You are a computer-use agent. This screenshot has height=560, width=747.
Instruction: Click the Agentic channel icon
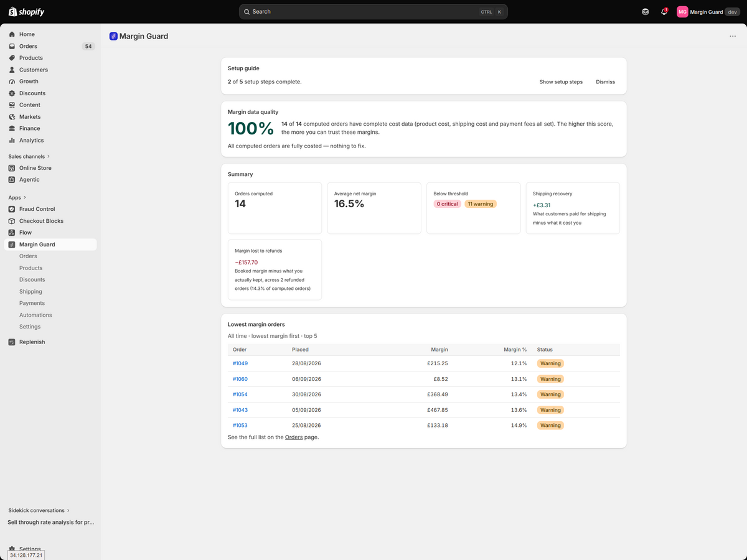point(12,180)
